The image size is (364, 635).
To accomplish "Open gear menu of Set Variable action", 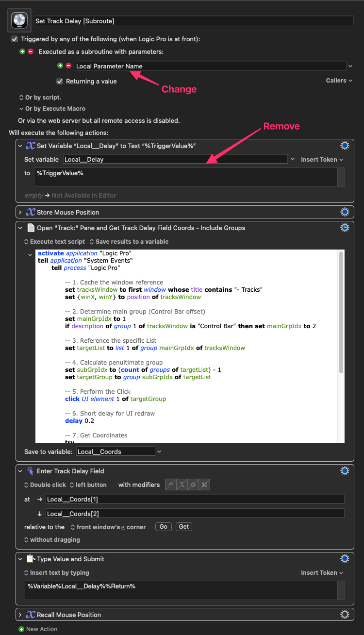I will 345,146.
